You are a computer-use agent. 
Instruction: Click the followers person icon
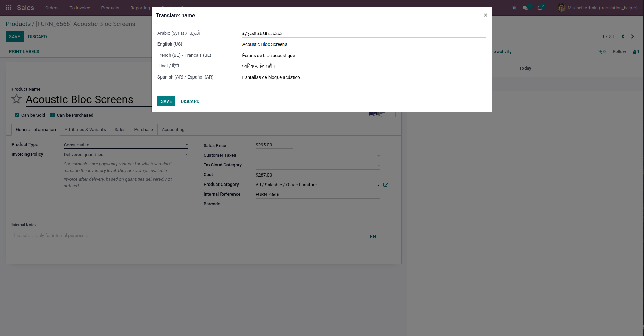pos(636,51)
